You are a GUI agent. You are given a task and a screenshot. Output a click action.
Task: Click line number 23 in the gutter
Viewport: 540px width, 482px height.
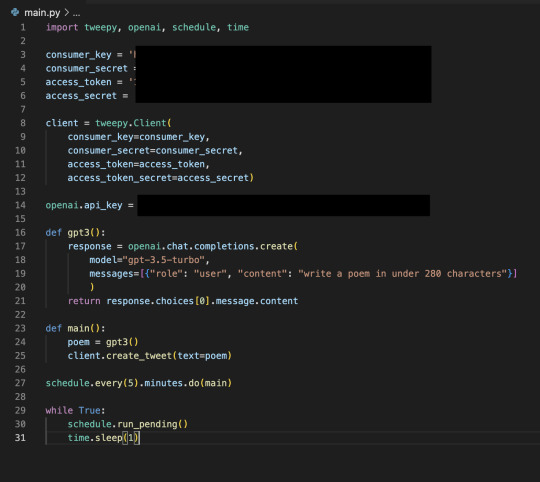point(20,328)
